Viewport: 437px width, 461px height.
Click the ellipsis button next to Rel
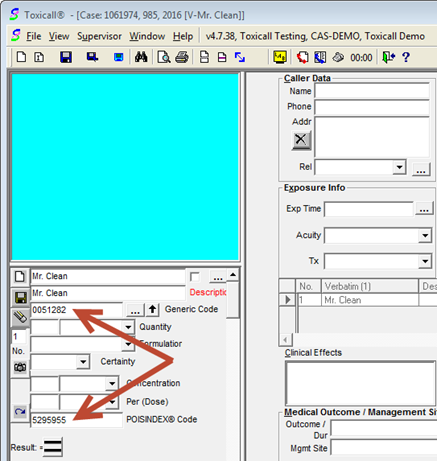pos(421,169)
